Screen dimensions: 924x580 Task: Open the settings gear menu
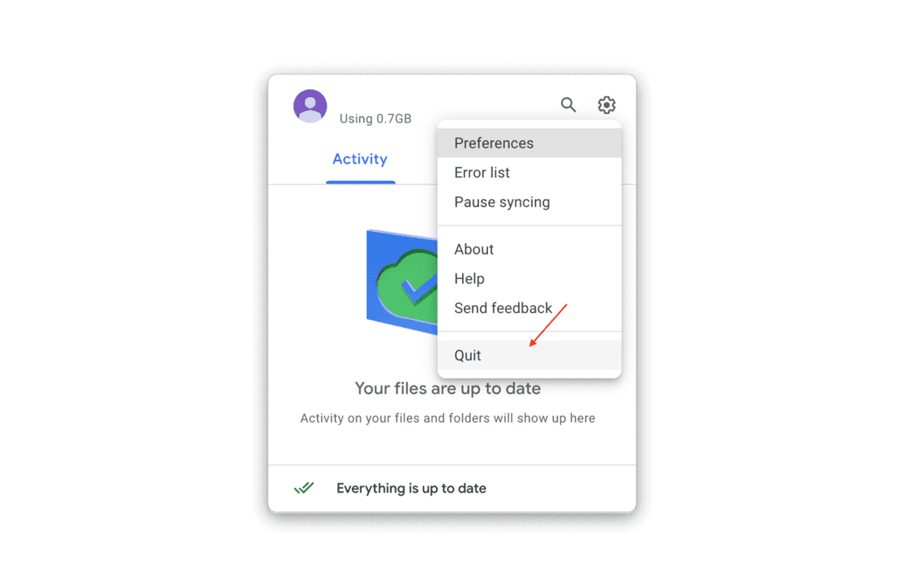606,105
